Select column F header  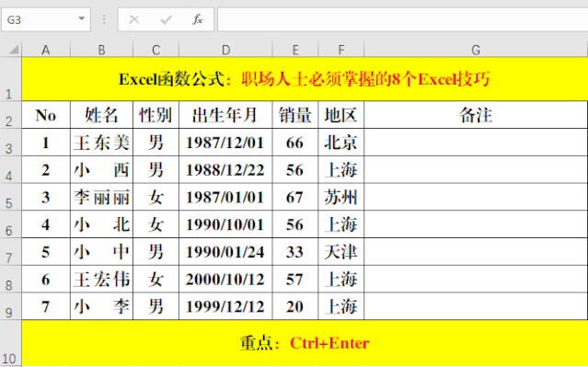[341, 50]
